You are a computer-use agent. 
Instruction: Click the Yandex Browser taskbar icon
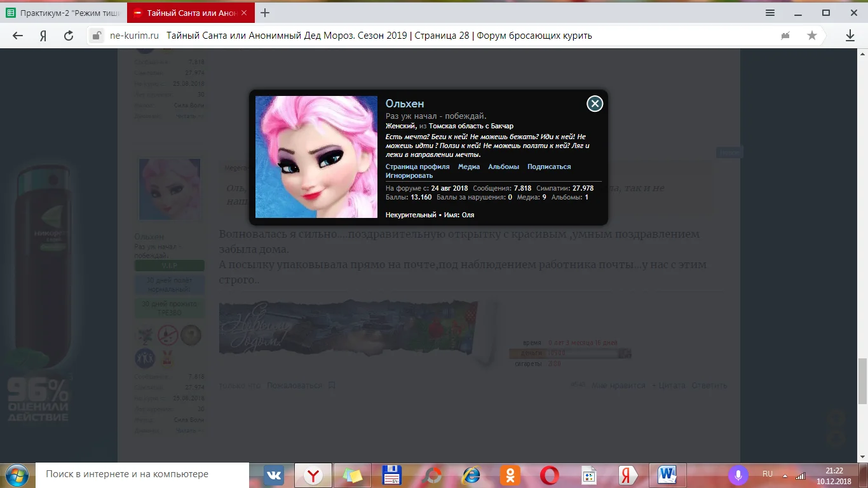click(313, 475)
